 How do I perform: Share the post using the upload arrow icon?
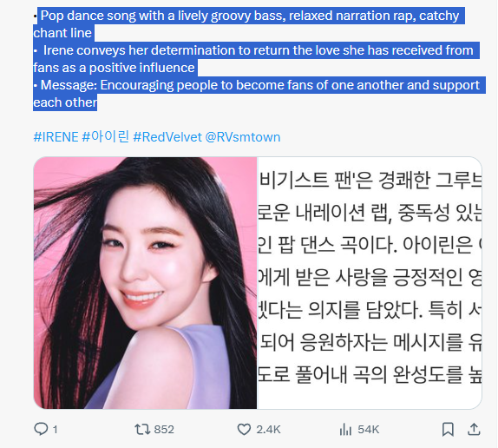click(474, 429)
